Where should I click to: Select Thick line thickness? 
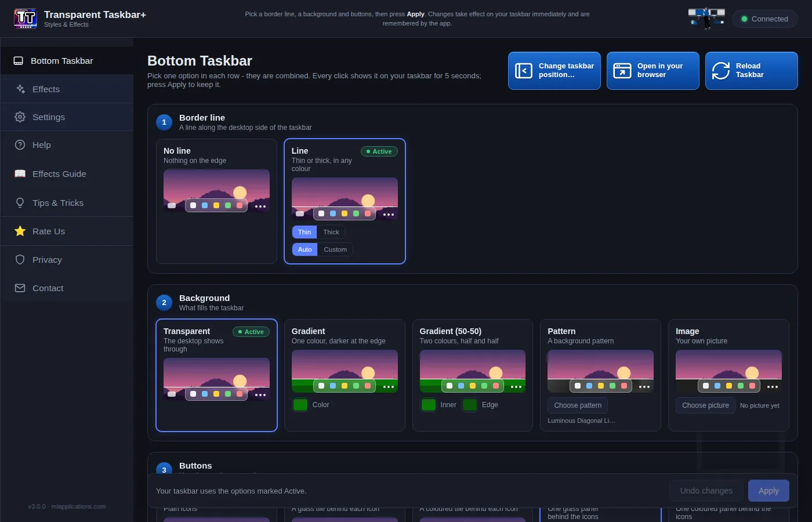pyautogui.click(x=331, y=232)
